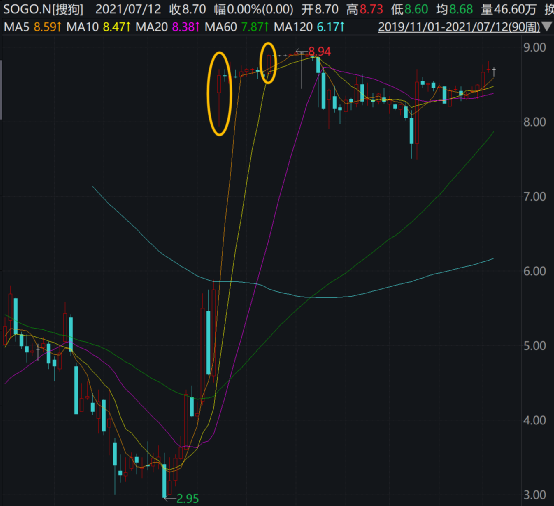Click the high price 高8.73
554x506 pixels.
coord(365,9)
